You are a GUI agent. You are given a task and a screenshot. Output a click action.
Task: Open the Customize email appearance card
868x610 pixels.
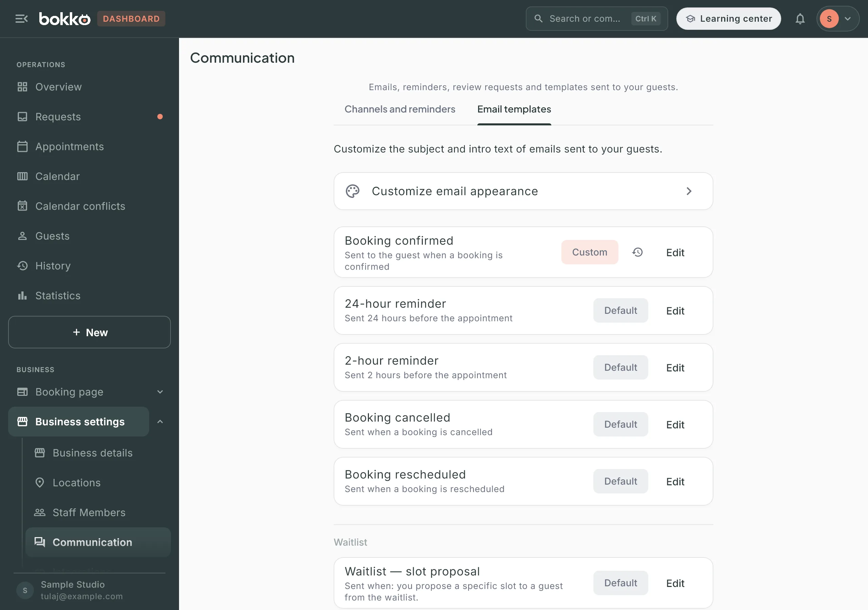pos(523,191)
